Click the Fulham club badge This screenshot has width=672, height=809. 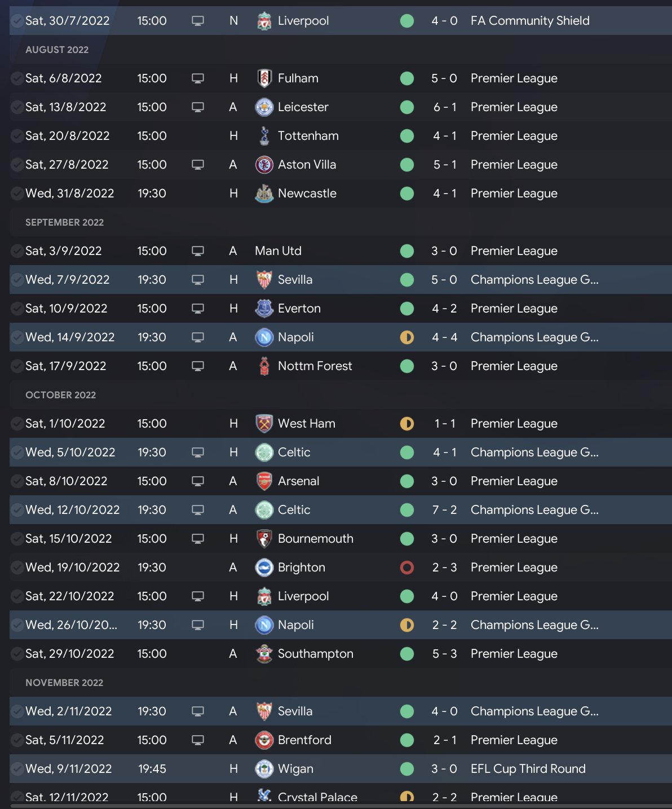point(264,78)
